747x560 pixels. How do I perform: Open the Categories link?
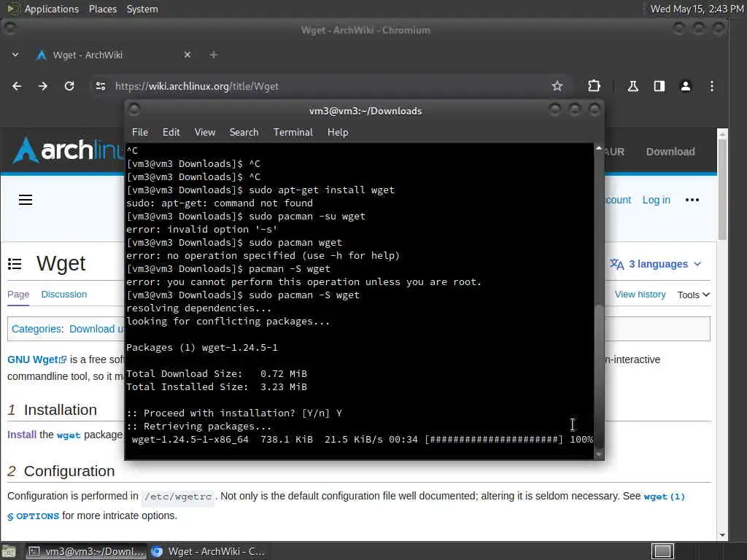coord(36,329)
